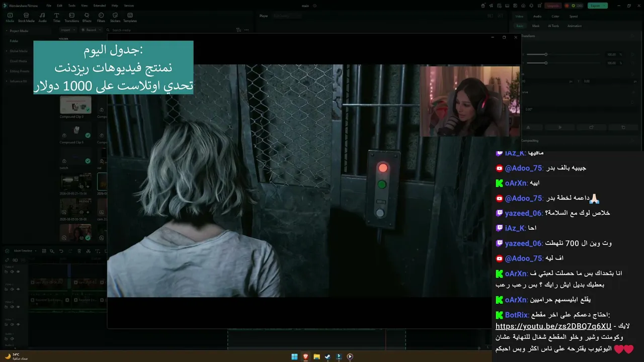
Task: Open the Export dropdown arrow
Action: [604, 6]
